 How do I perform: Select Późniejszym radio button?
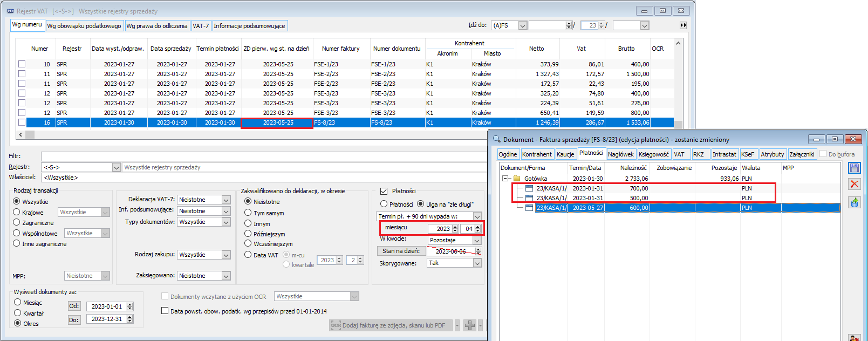[x=248, y=234]
